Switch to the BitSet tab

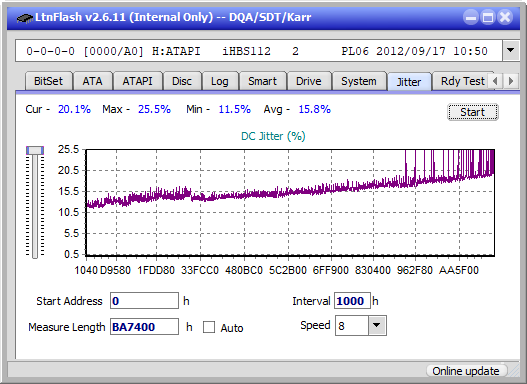[x=48, y=81]
